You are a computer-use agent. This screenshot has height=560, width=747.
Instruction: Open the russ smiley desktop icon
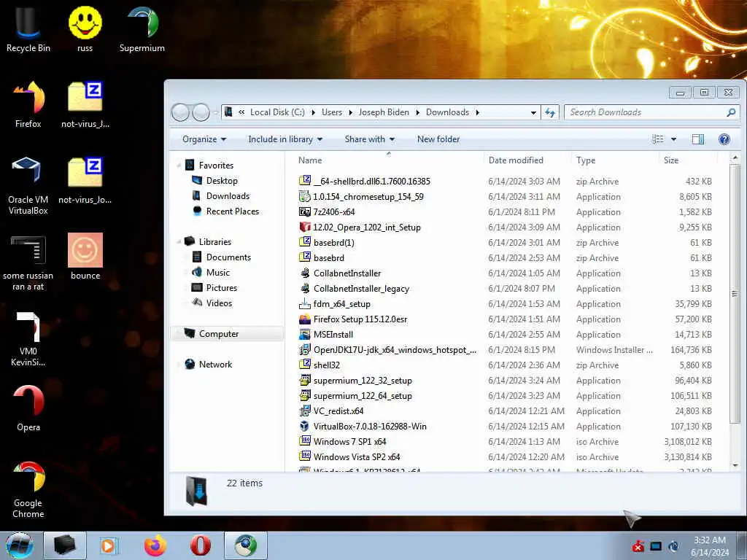[x=85, y=28]
